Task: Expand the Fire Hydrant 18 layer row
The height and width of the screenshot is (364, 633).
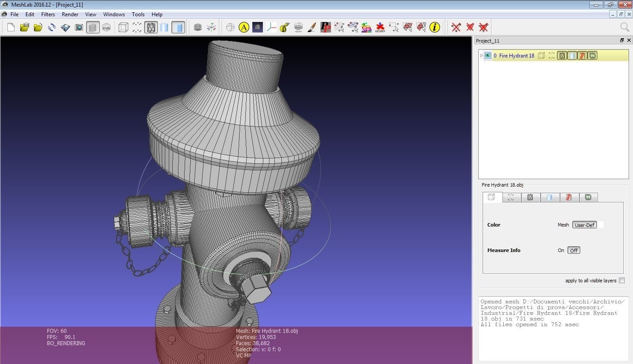Action: [x=481, y=56]
